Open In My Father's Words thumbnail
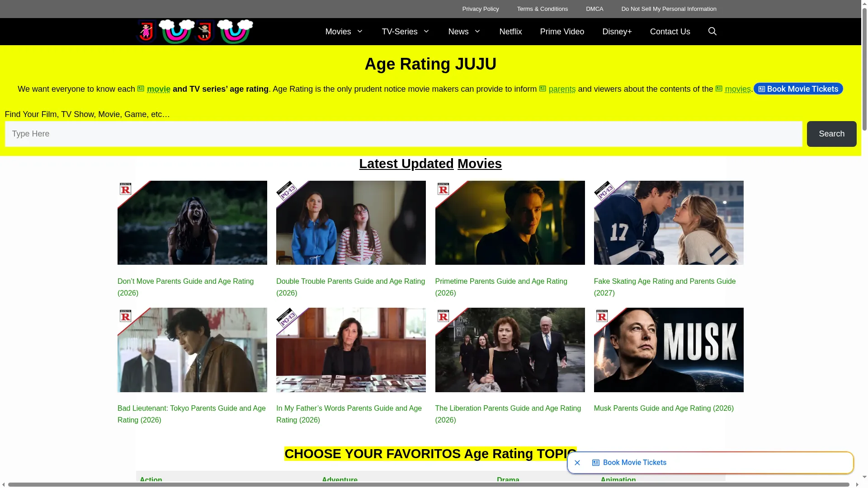 pos(351,350)
